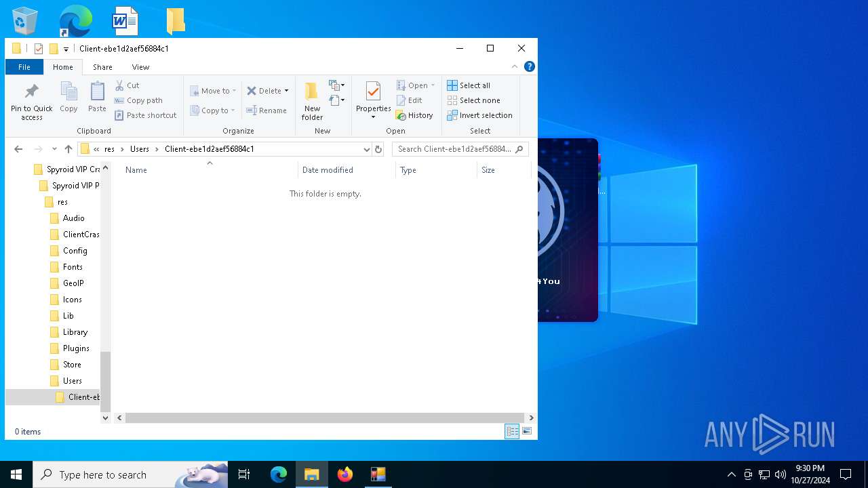Select the Store folder in tree

72,365
